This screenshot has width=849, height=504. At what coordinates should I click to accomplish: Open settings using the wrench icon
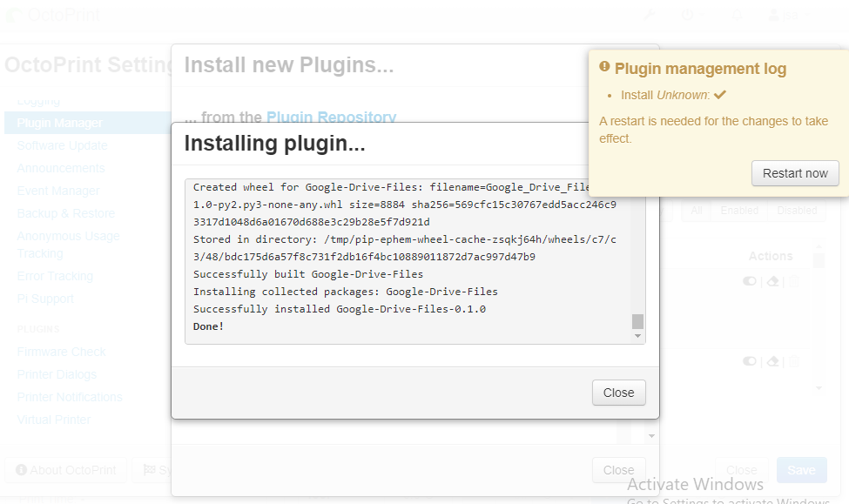[x=650, y=13]
